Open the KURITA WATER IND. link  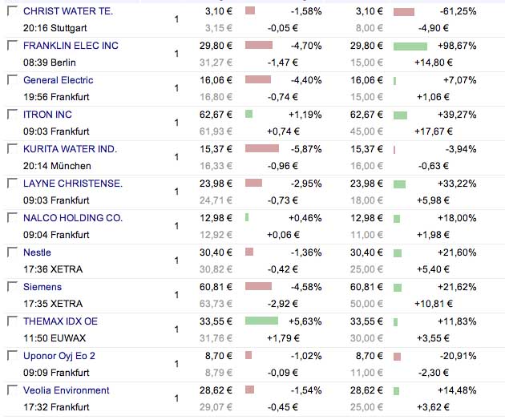pyautogui.click(x=70, y=149)
